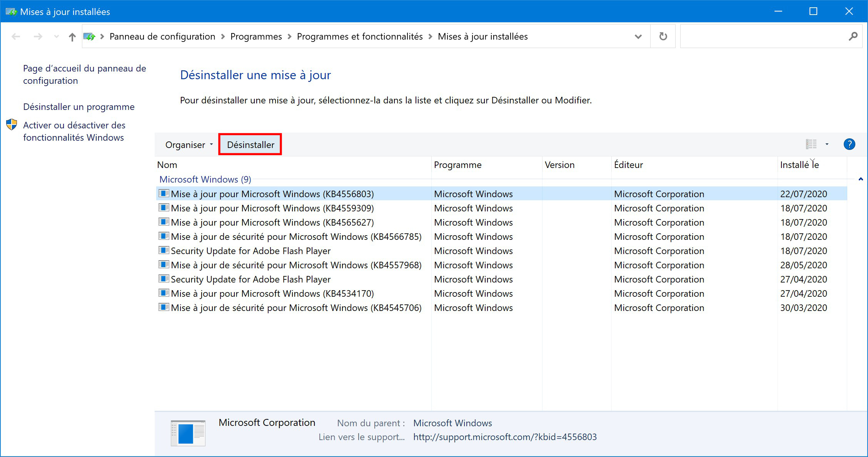This screenshot has width=868, height=457.
Task: Click the update icon next to KB4559309
Action: [164, 208]
